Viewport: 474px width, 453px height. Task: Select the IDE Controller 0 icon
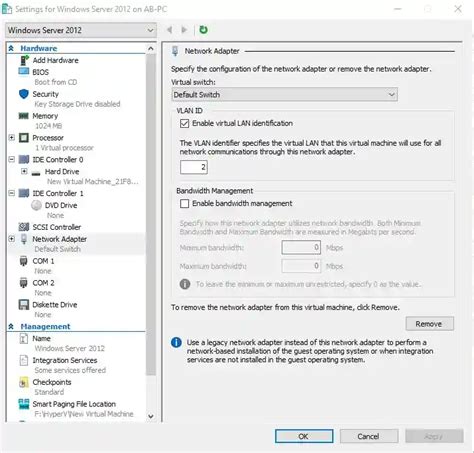24,160
